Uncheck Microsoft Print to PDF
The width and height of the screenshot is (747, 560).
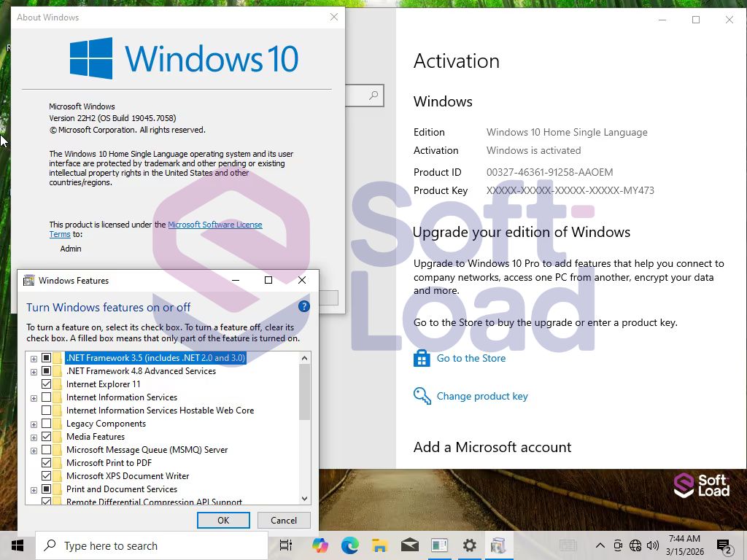pyautogui.click(x=46, y=462)
